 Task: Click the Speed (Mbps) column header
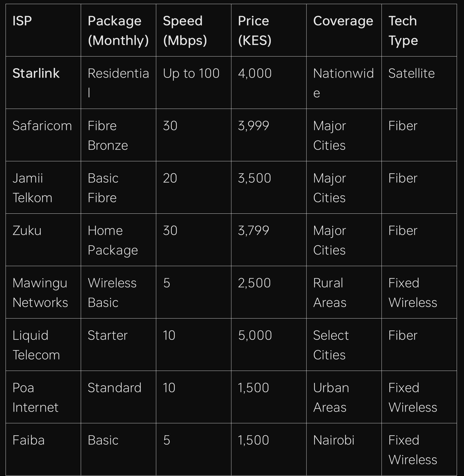185,30
